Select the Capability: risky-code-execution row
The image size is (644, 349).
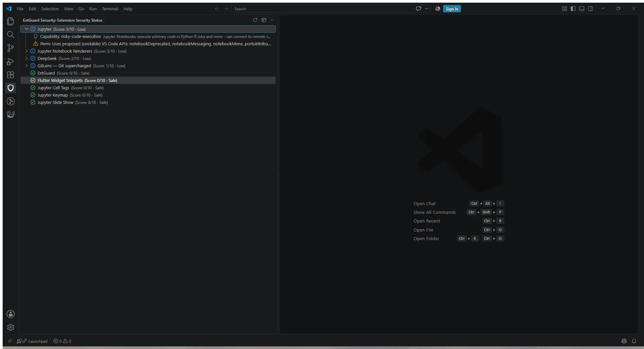[x=148, y=36]
